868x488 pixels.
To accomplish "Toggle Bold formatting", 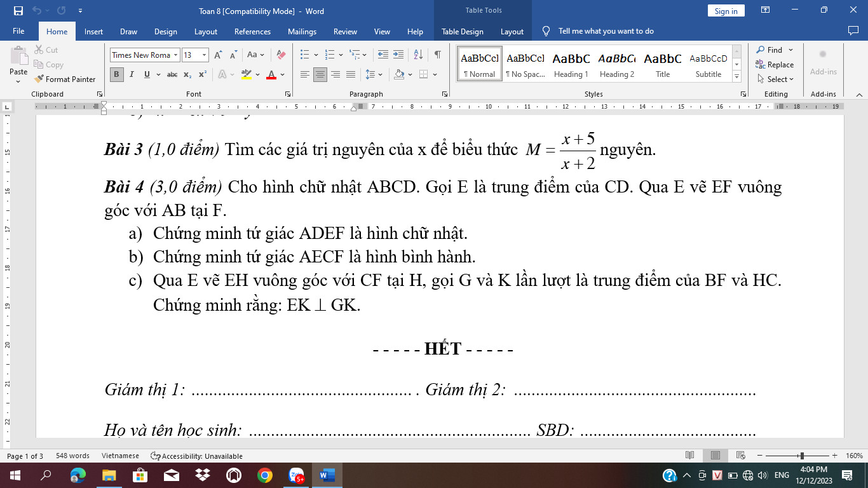I will (117, 74).
